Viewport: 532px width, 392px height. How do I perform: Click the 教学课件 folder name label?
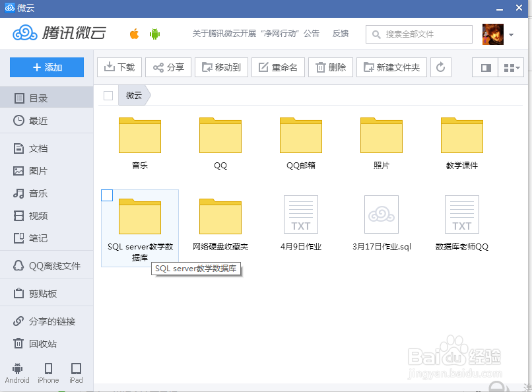(462, 166)
